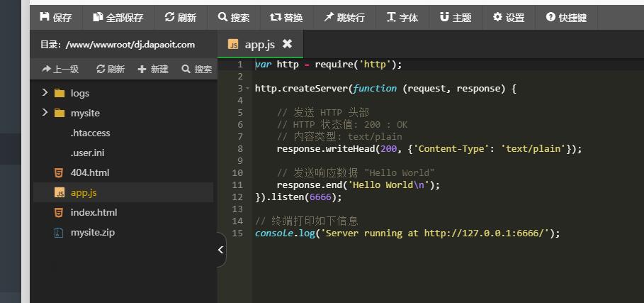Refresh file list with sidebar 刷新
Viewport: 644px width, 303px height.
click(110, 69)
